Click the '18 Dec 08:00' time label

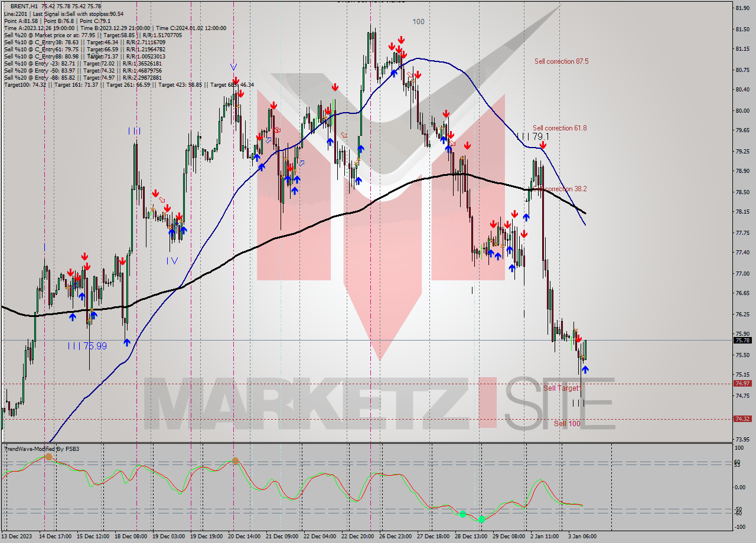pos(131,537)
